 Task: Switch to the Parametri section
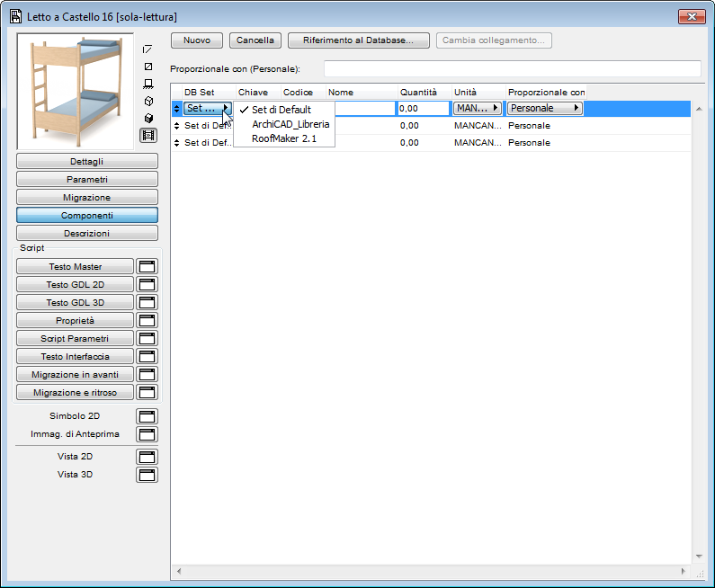coord(87,179)
